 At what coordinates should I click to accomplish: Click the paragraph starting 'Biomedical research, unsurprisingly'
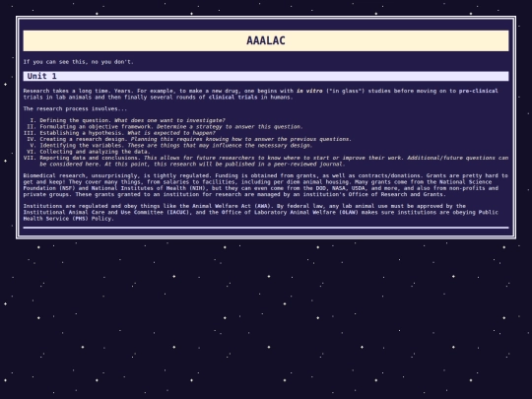(x=266, y=185)
